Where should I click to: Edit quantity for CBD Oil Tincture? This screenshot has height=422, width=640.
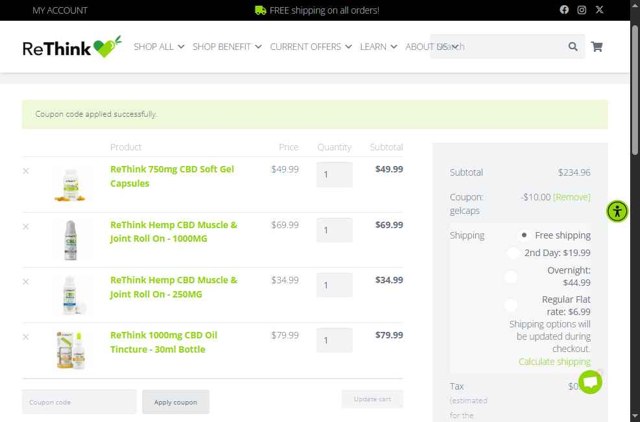(x=334, y=340)
